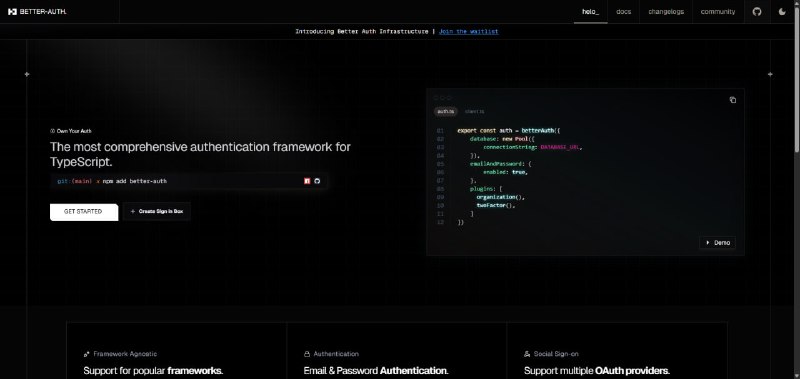Click the npm icon in the install command bar
800x379 pixels.
tap(307, 181)
